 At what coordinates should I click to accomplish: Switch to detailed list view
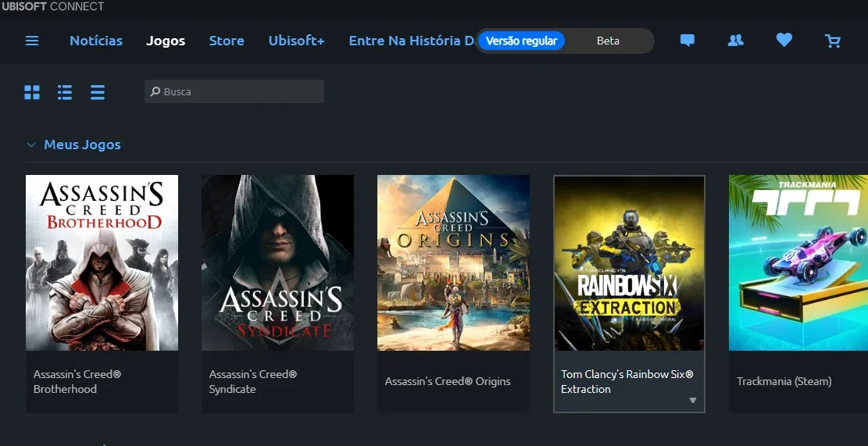65,92
